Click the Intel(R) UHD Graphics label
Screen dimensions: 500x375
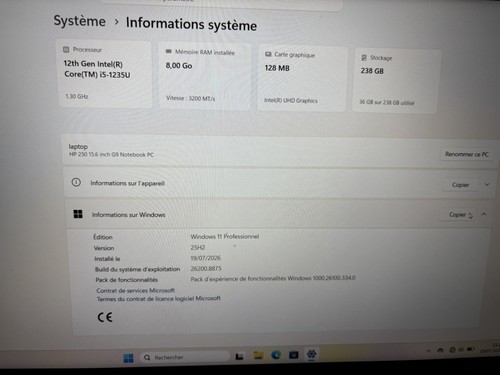coord(291,100)
